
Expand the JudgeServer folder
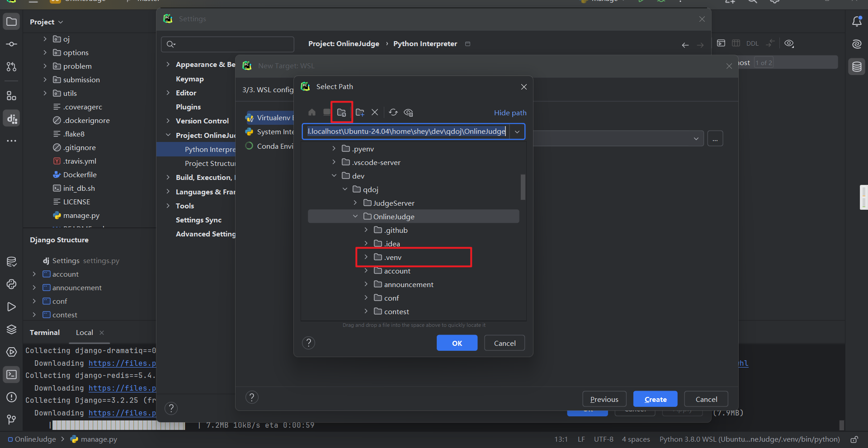point(355,203)
